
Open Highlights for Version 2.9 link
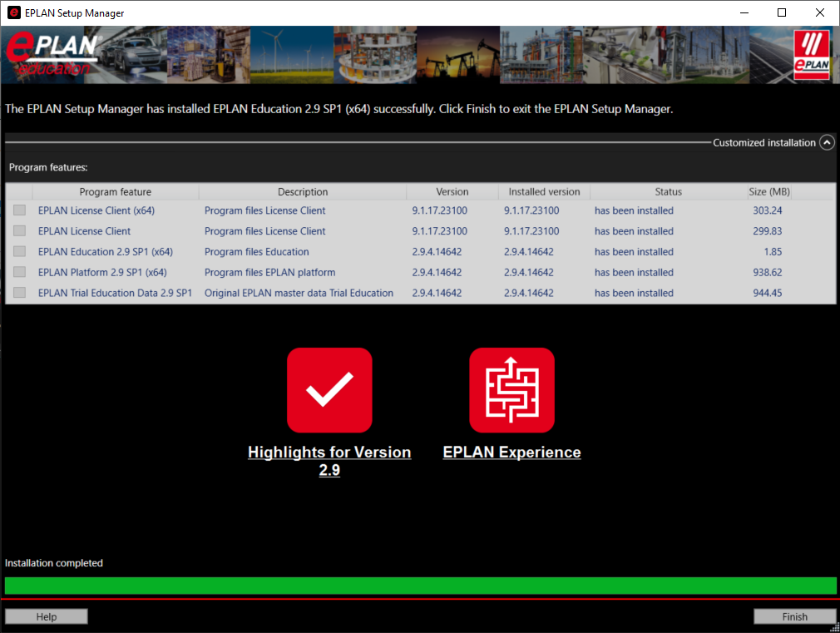coord(329,461)
